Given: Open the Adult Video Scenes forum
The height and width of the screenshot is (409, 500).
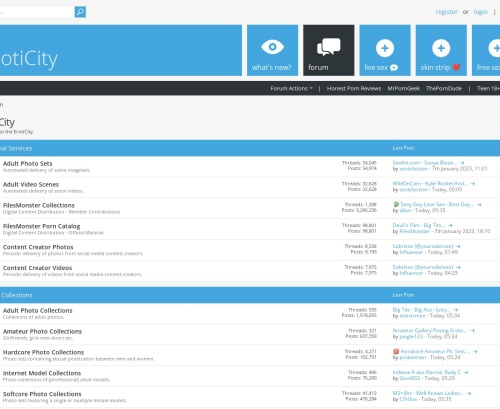Looking at the screenshot, I should point(31,185).
